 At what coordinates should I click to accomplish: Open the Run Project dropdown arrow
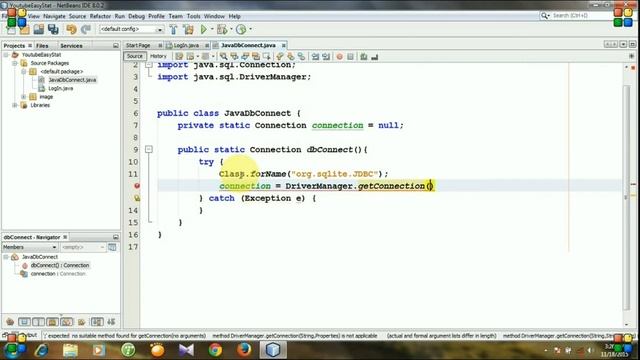click(x=212, y=29)
